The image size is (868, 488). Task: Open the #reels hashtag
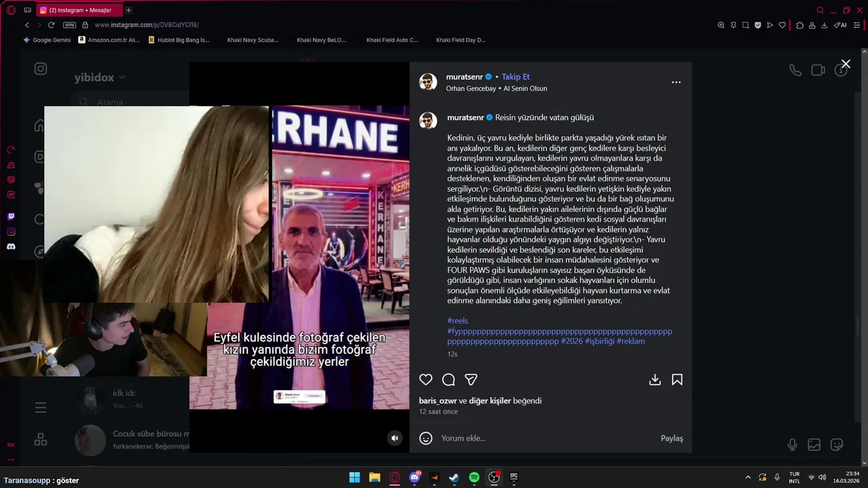(x=458, y=321)
